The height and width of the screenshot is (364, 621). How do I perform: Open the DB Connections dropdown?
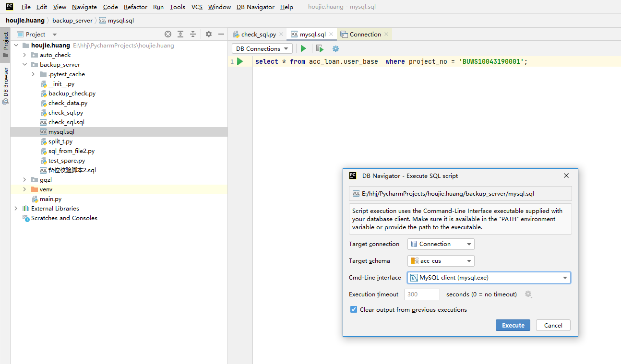(262, 48)
